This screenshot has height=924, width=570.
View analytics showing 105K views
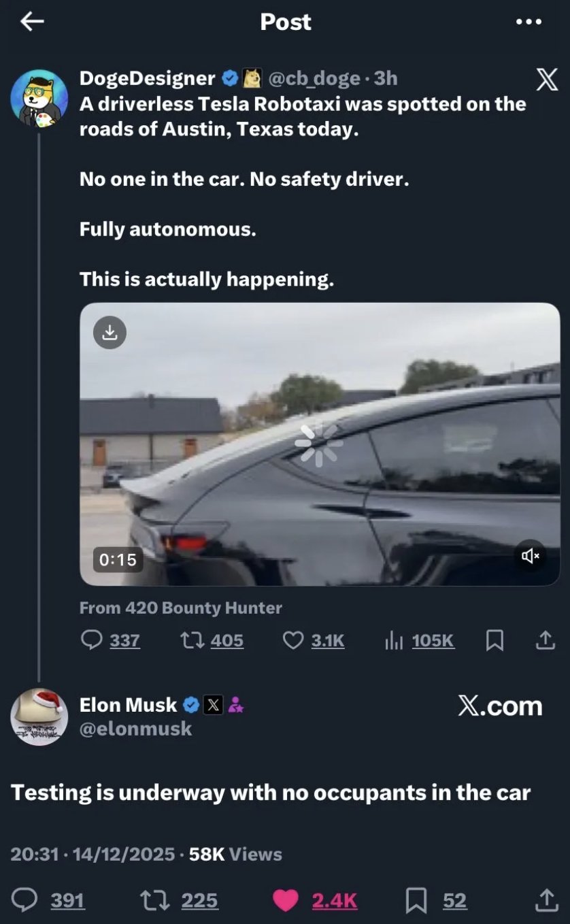click(x=395, y=640)
